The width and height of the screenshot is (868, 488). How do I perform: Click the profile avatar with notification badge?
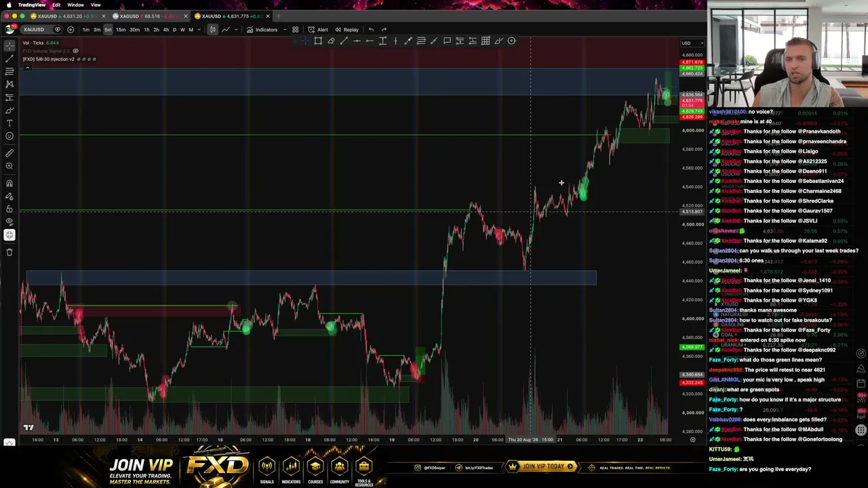[9, 29]
